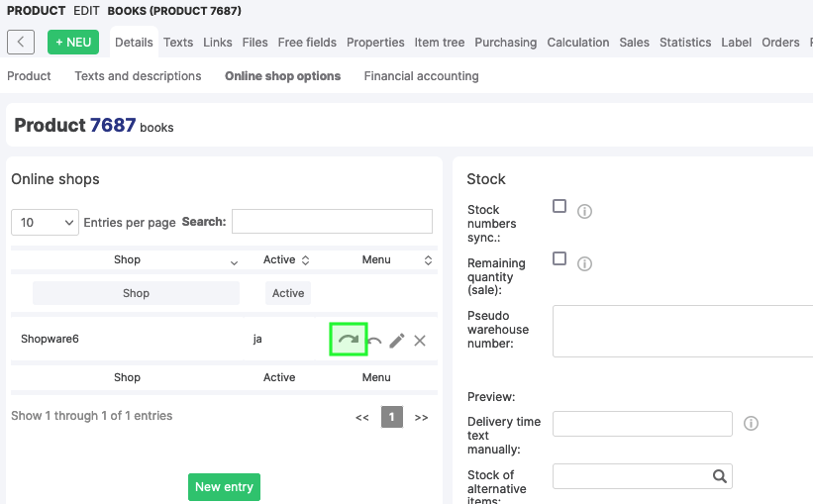Click info icon beside Delivery time text
The height and width of the screenshot is (504, 813).
[751, 424]
